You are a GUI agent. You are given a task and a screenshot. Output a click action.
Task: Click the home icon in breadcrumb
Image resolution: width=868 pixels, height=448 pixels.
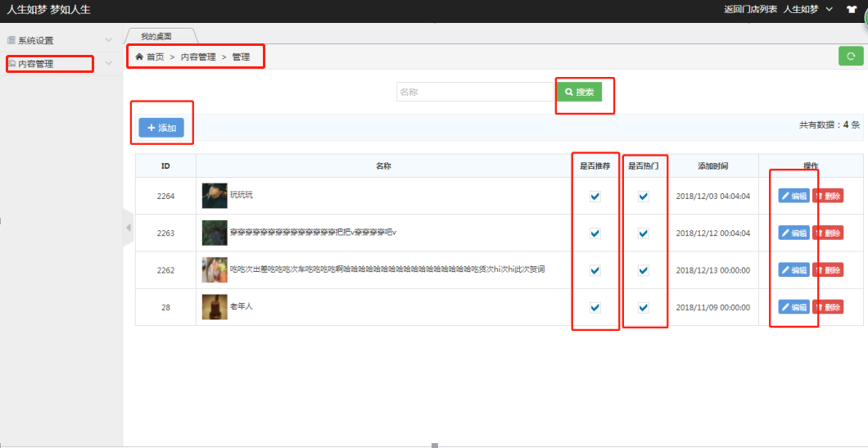click(x=139, y=57)
